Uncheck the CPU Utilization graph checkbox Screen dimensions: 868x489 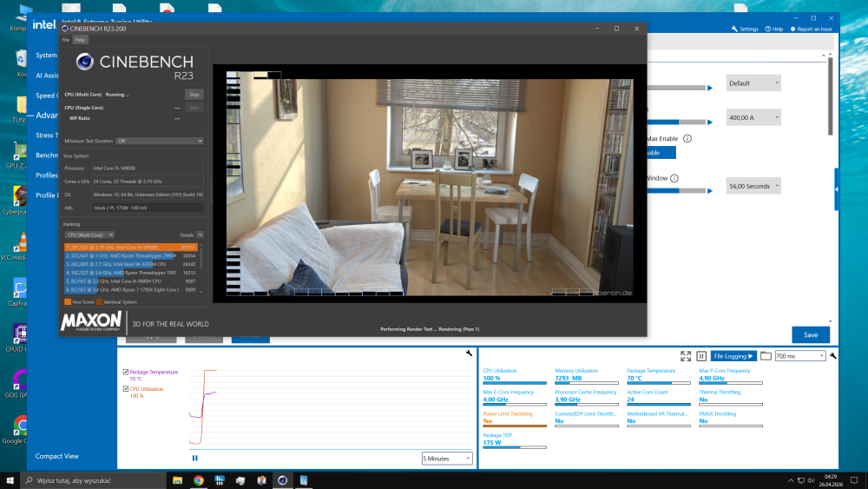tap(126, 389)
